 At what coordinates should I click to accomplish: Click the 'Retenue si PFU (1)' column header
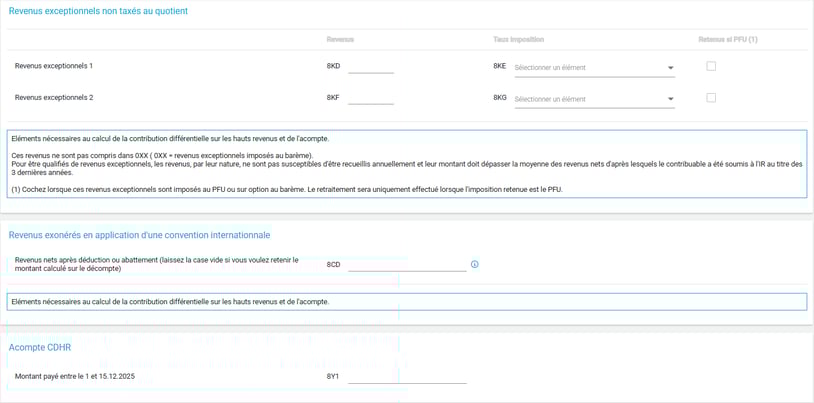tap(727, 40)
